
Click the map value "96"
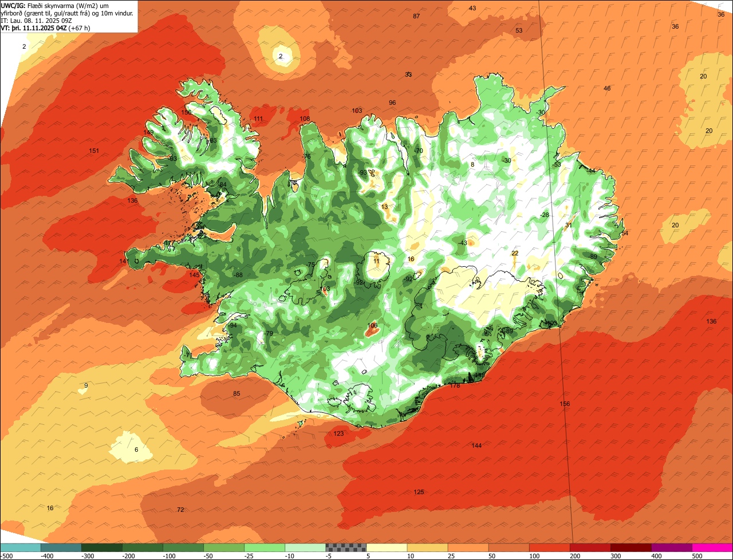point(392,102)
